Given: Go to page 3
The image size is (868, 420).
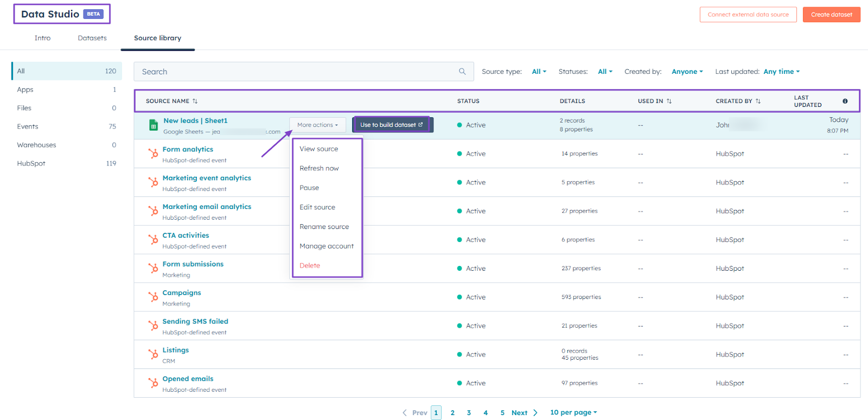Looking at the screenshot, I should (469, 413).
